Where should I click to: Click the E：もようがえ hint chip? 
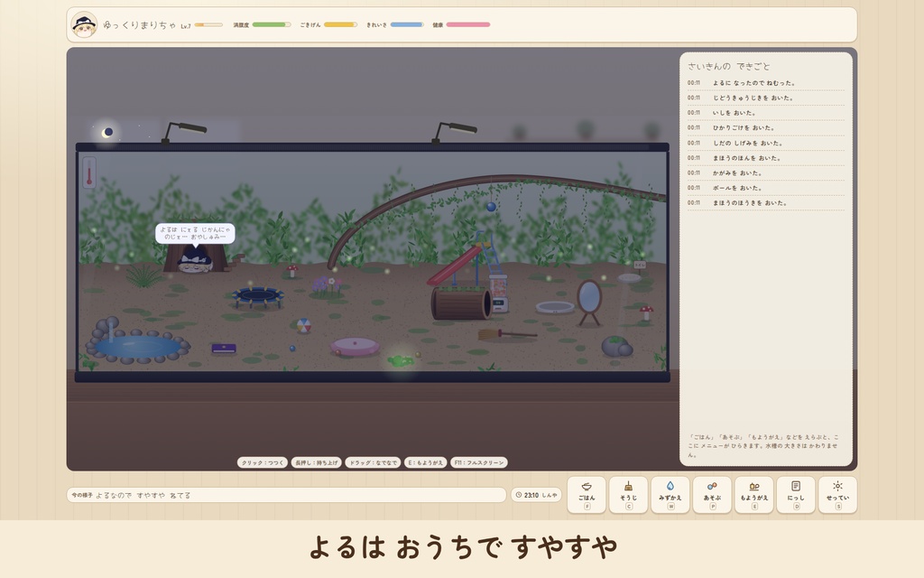click(426, 462)
